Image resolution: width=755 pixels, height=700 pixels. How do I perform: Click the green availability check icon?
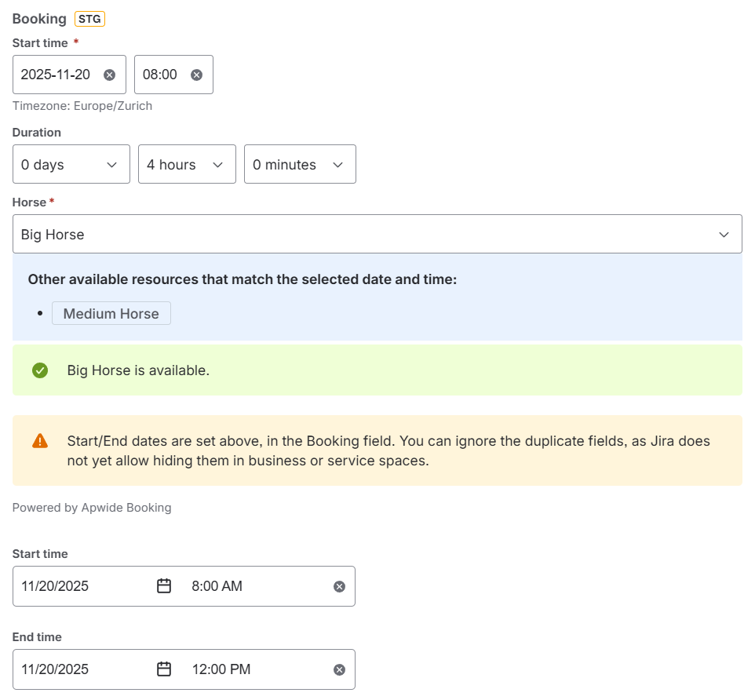tap(40, 370)
